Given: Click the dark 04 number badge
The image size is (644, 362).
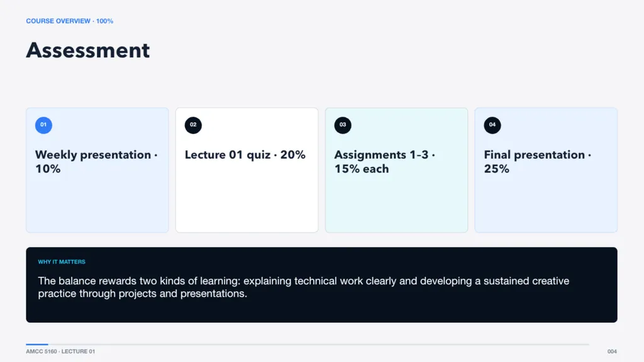Looking at the screenshot, I should click(x=492, y=125).
